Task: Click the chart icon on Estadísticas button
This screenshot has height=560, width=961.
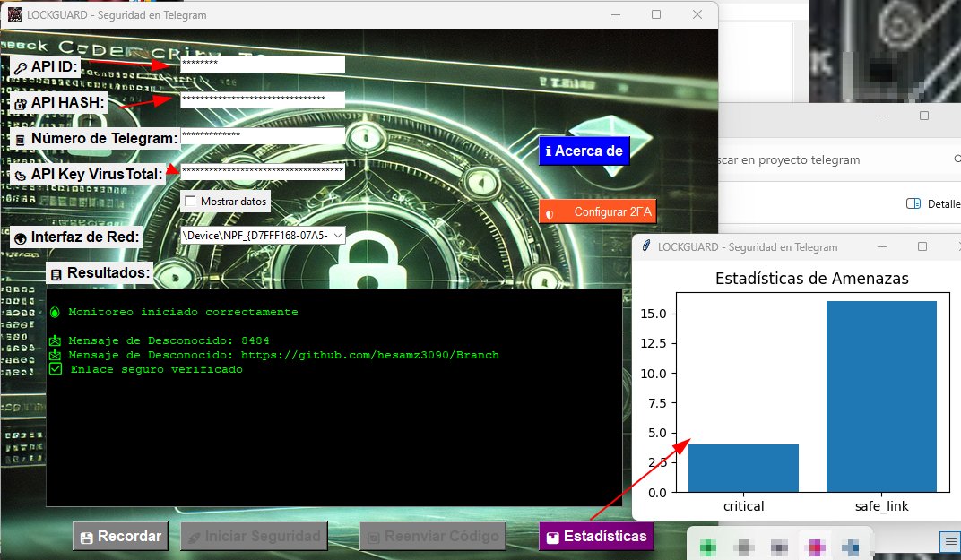Action: point(553,538)
